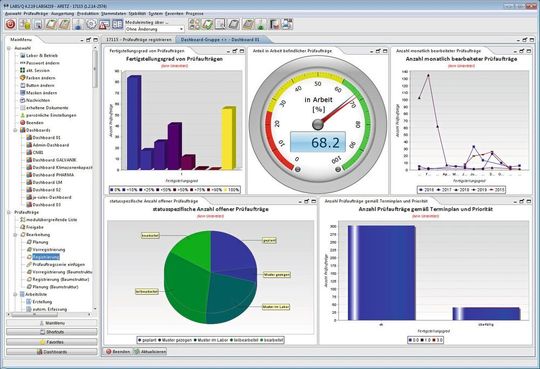
Task: Collapse the Arbeitsliste tree node
Action: (x=15, y=295)
